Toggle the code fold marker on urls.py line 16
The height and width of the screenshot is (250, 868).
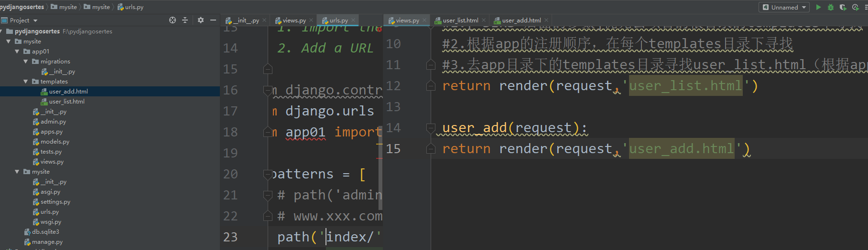coord(268,90)
